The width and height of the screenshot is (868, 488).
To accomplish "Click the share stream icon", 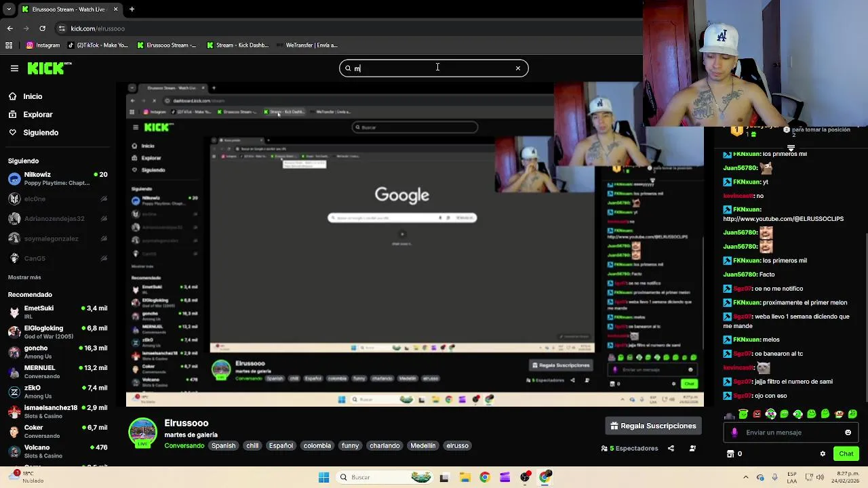I will tap(671, 448).
